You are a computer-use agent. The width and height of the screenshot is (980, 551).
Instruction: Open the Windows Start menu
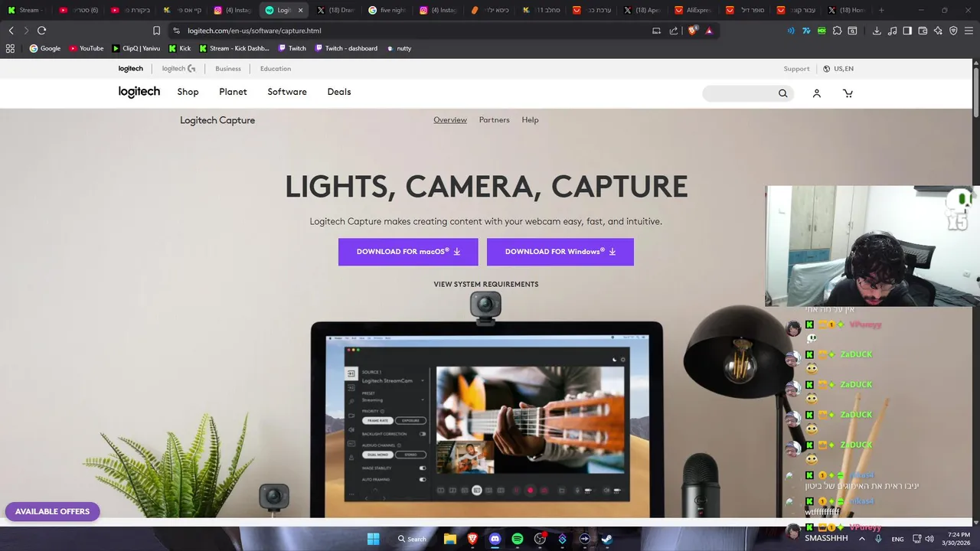373,539
